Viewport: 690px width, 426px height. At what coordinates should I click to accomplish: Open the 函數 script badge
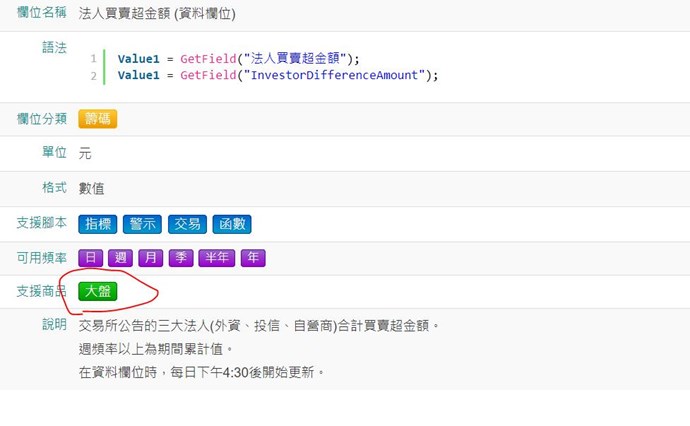[231, 224]
